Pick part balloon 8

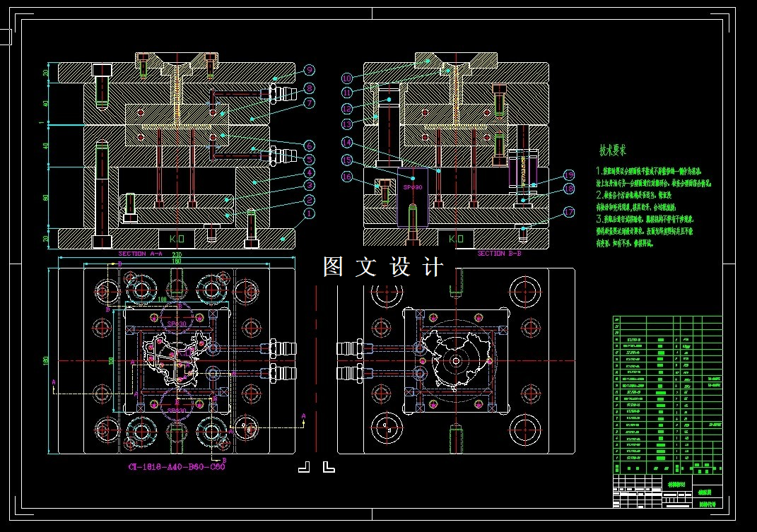[310, 88]
